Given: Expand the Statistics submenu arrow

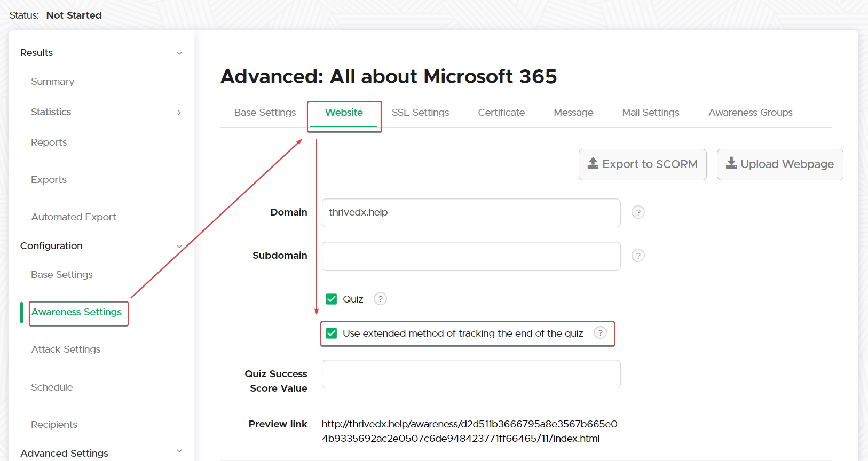Looking at the screenshot, I should pyautogui.click(x=179, y=113).
